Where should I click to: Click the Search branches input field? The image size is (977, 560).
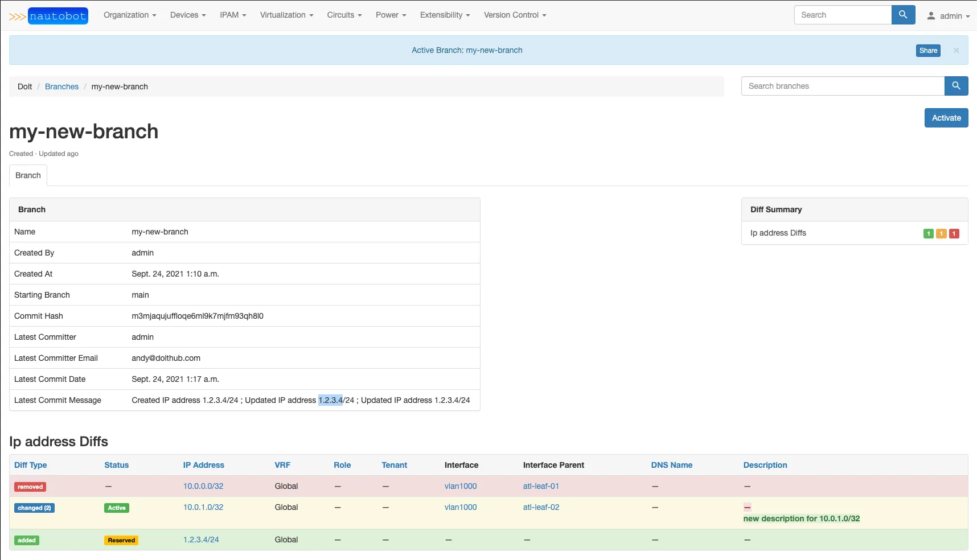tap(843, 86)
